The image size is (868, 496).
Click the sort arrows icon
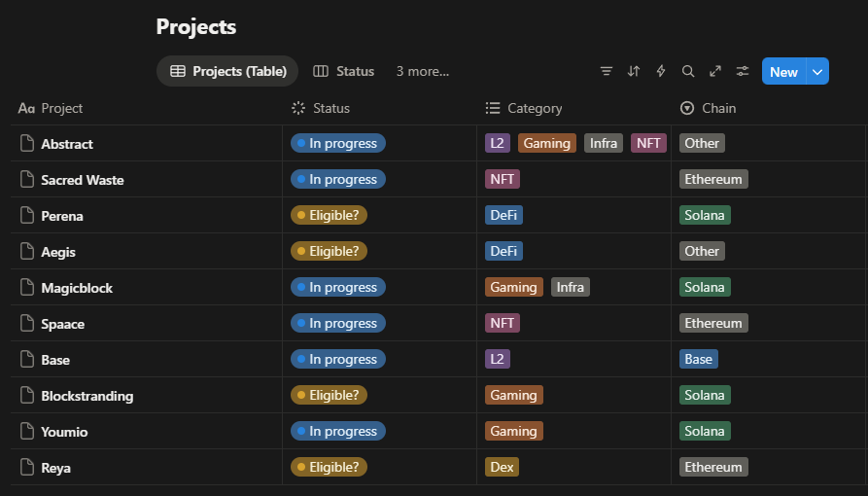pyautogui.click(x=634, y=71)
